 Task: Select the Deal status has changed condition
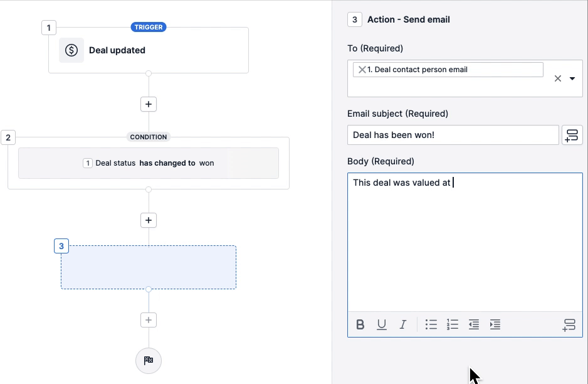149,163
